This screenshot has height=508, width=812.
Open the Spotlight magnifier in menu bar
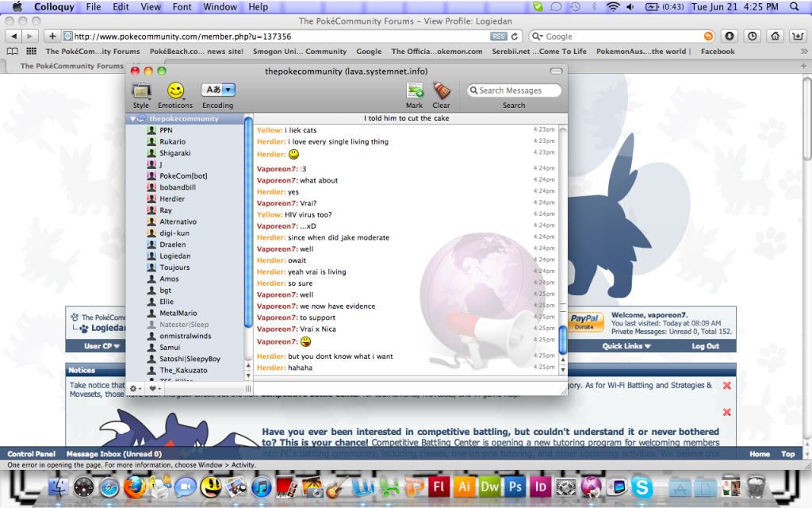click(795, 6)
